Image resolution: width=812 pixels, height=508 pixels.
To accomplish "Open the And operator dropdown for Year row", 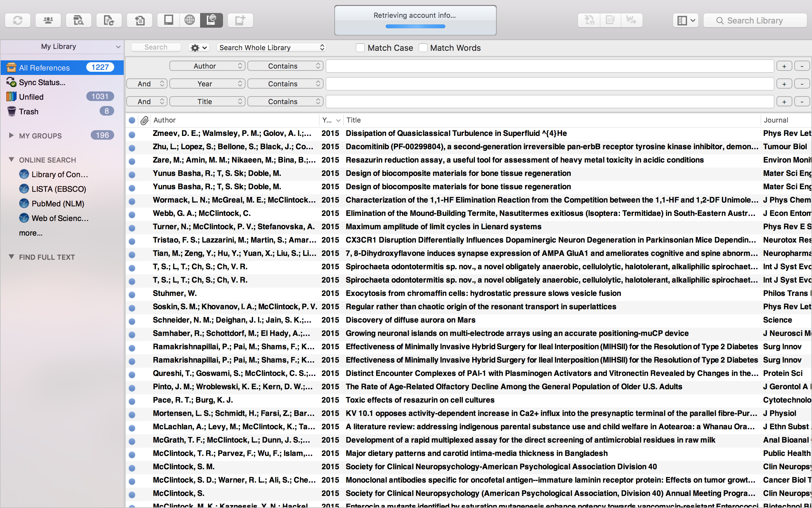I will pyautogui.click(x=147, y=84).
